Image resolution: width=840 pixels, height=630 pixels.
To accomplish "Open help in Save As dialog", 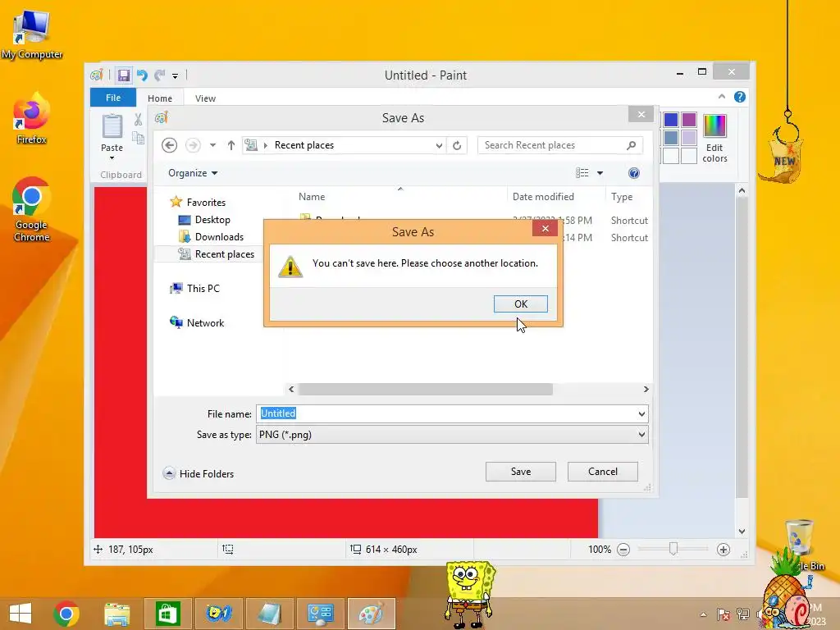I will tap(634, 173).
